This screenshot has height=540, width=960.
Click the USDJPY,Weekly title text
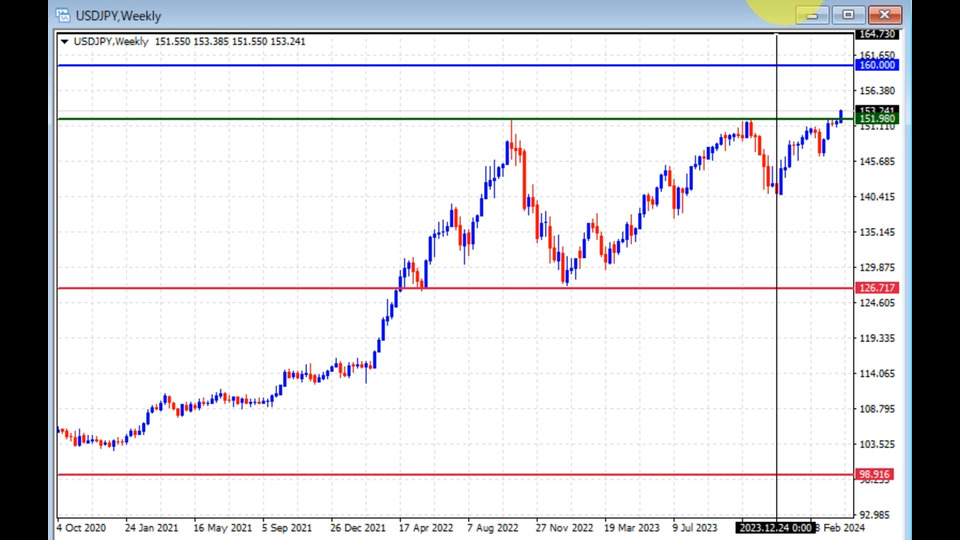coord(118,16)
